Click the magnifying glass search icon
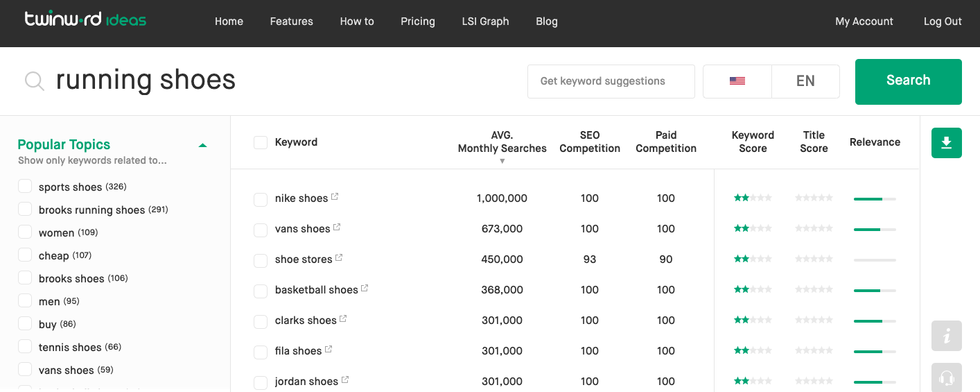The image size is (980, 392). pos(35,81)
